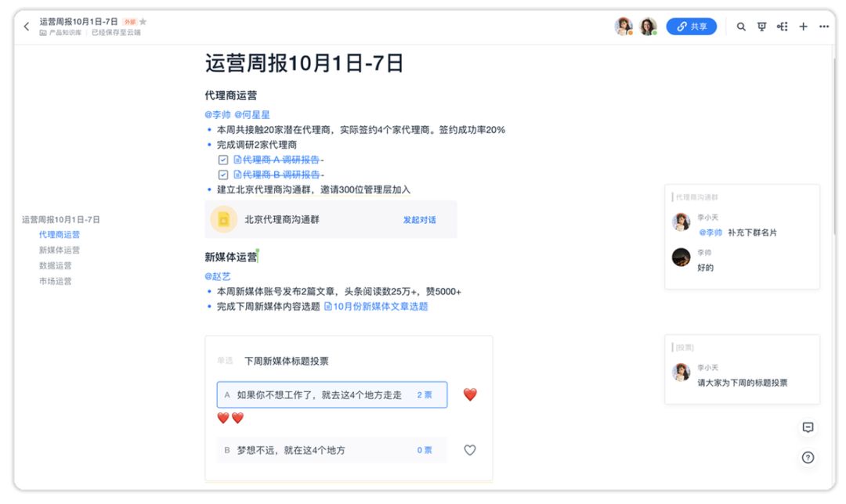
Task: Enter presentation mode from the toolbar
Action: click(761, 26)
